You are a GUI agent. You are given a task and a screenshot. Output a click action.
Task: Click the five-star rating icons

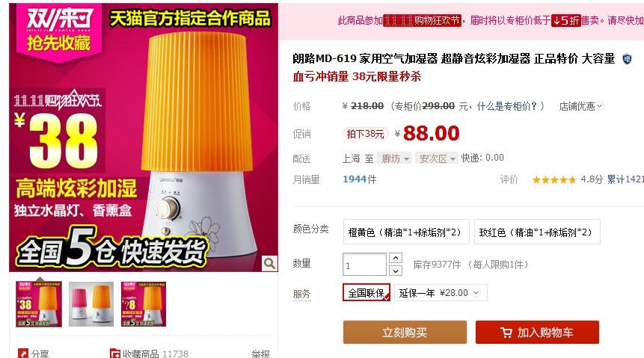tap(554, 179)
